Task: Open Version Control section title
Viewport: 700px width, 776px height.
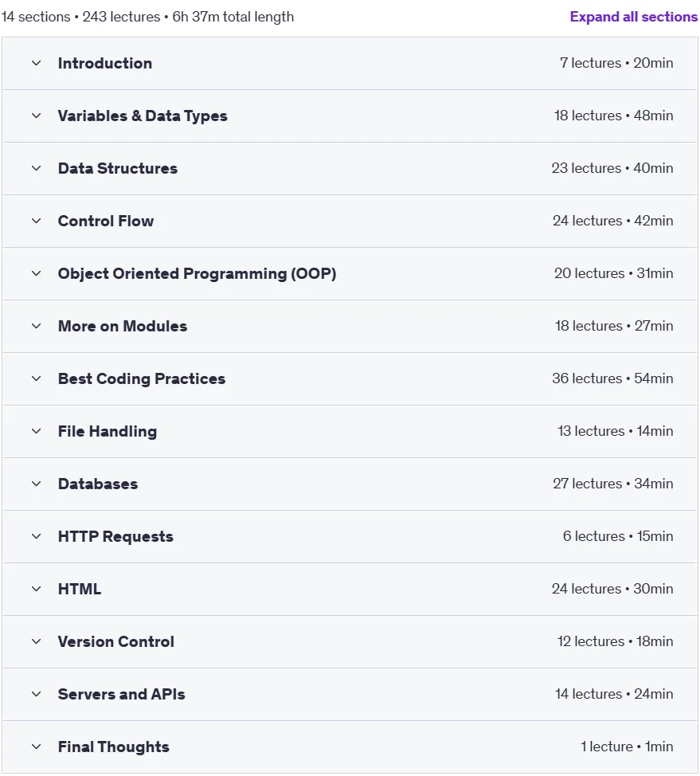Action: [116, 641]
